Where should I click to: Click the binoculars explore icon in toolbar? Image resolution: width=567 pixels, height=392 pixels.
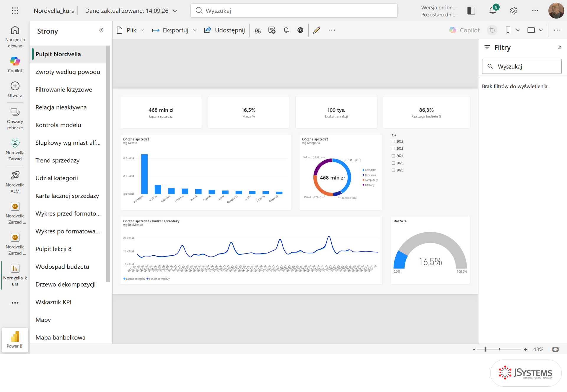pyautogui.click(x=258, y=30)
